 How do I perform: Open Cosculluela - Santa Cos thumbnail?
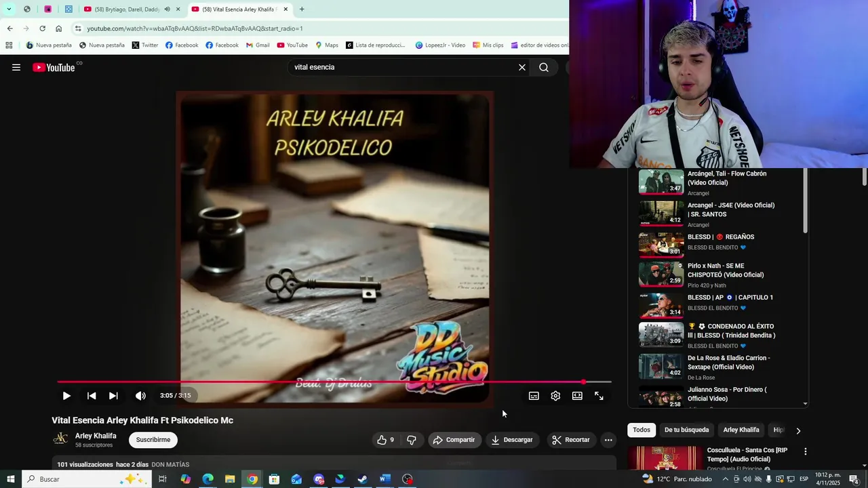click(x=665, y=458)
